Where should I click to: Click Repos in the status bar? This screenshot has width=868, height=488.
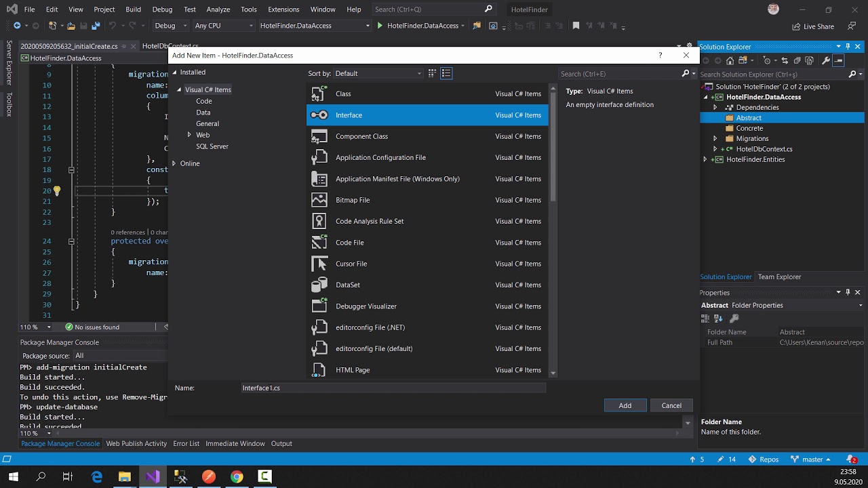tap(764, 459)
